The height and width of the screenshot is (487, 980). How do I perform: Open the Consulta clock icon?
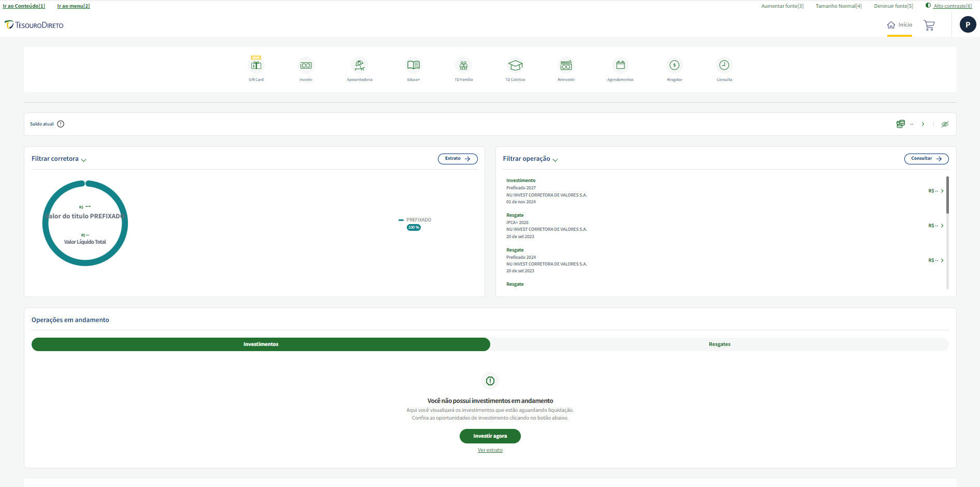[x=724, y=65]
